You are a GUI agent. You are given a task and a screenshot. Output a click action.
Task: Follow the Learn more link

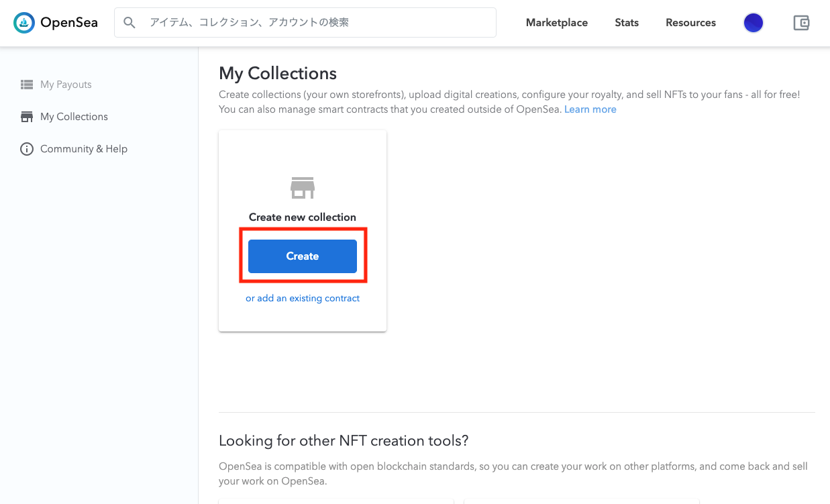pos(590,109)
